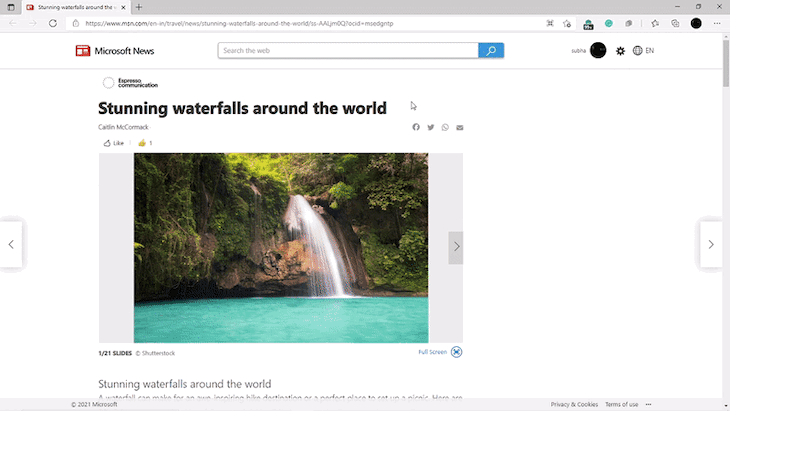Open the subha account avatar on MSN

(x=598, y=51)
